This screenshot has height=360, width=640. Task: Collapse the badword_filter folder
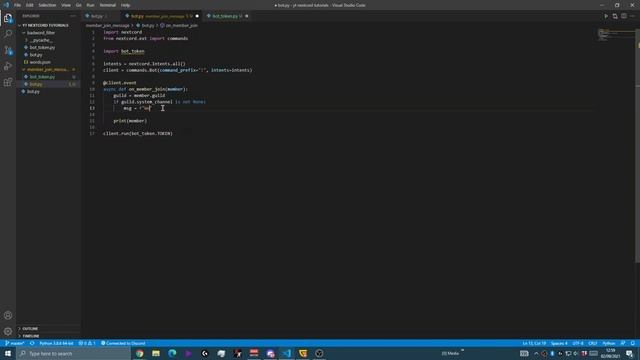pos(41,33)
